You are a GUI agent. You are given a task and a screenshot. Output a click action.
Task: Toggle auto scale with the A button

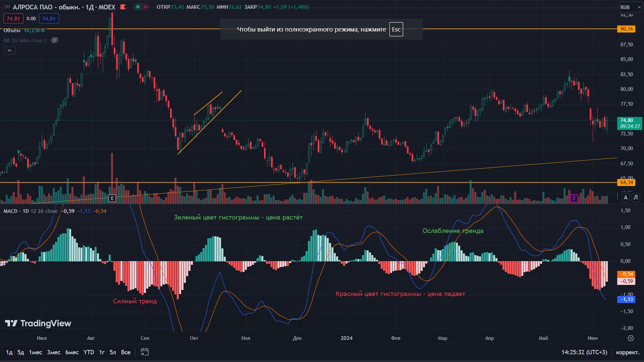[626, 198]
